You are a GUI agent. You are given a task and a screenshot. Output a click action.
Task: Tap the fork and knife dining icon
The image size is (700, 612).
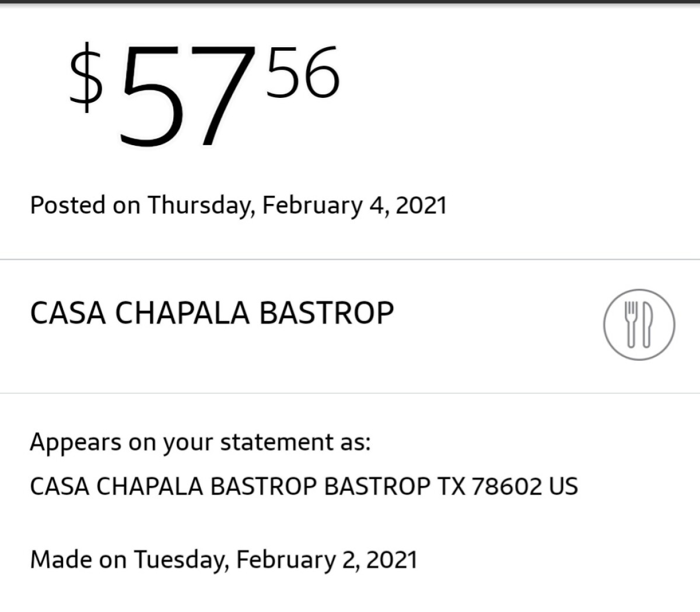pyautogui.click(x=639, y=325)
